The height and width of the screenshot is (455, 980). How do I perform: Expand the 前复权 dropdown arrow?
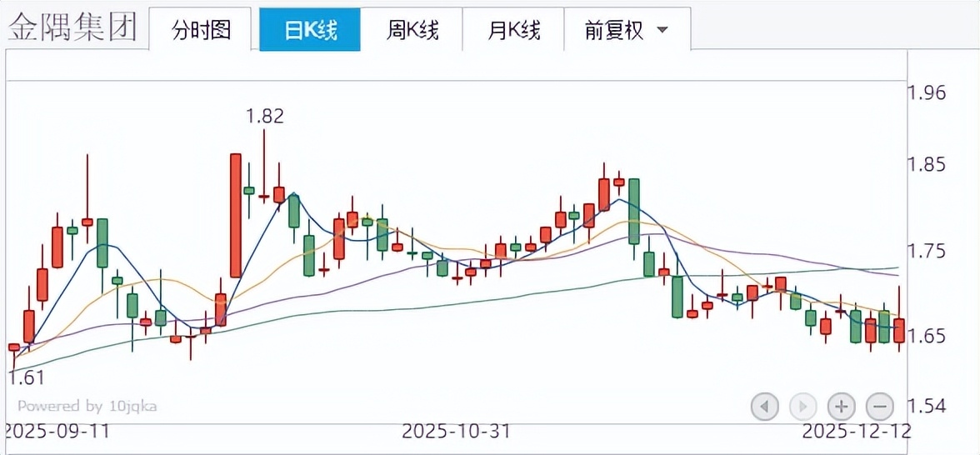[x=662, y=31]
